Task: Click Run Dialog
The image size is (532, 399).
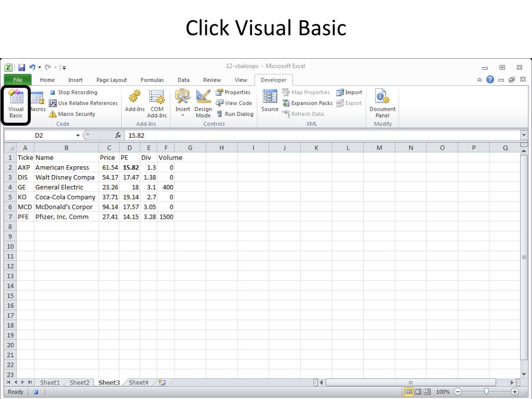Action: (235, 114)
